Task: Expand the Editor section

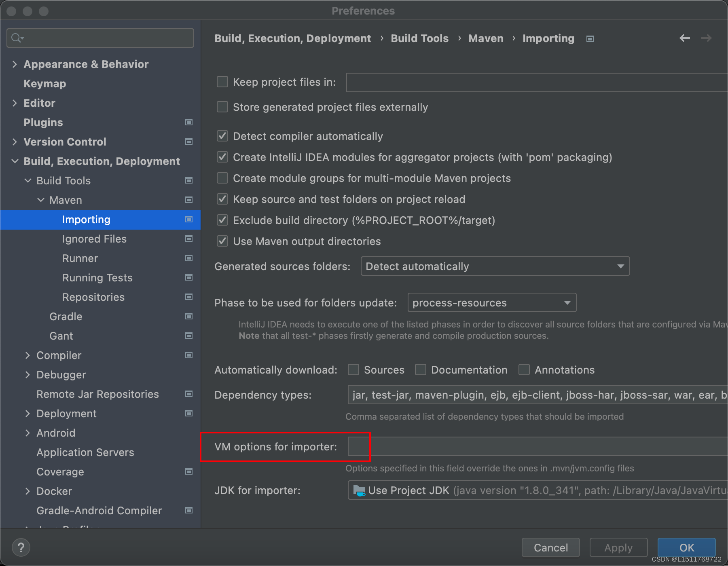Action: click(x=15, y=103)
